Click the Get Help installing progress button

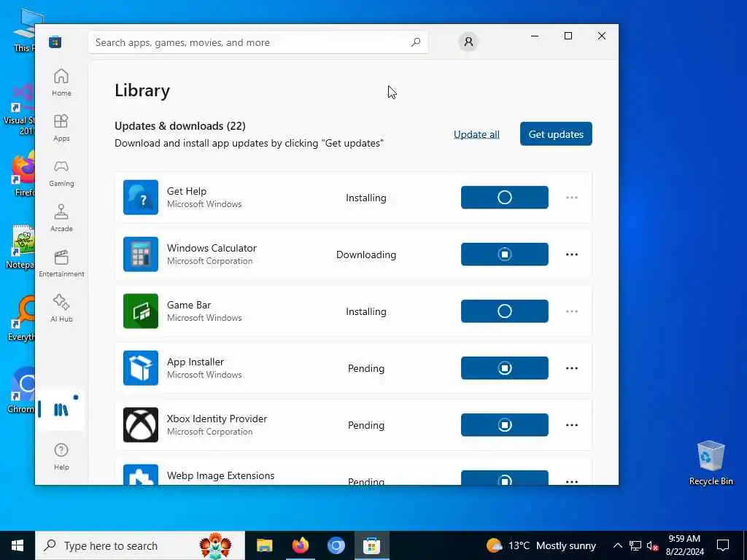click(x=505, y=197)
